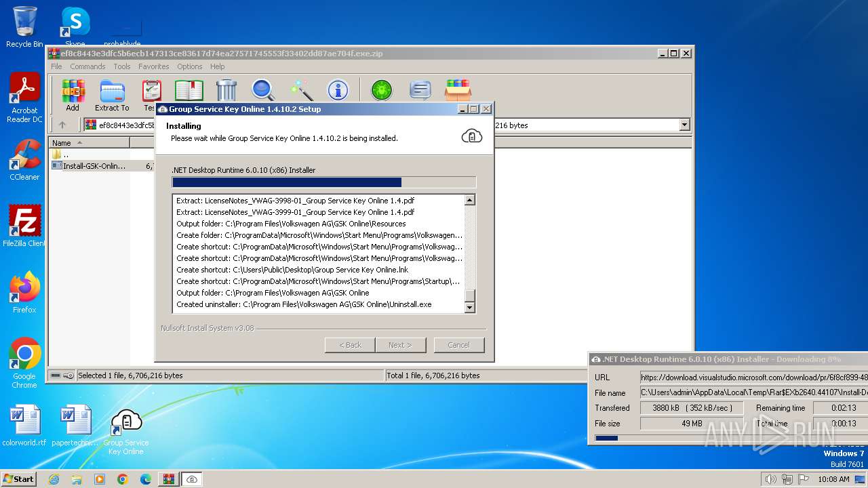The image size is (868, 488).
Task: Click the SFX boxes toolbar icon
Action: 458,90
